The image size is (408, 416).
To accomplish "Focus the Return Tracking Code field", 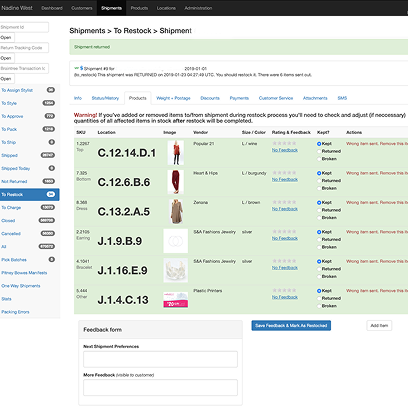I will 24,48.
